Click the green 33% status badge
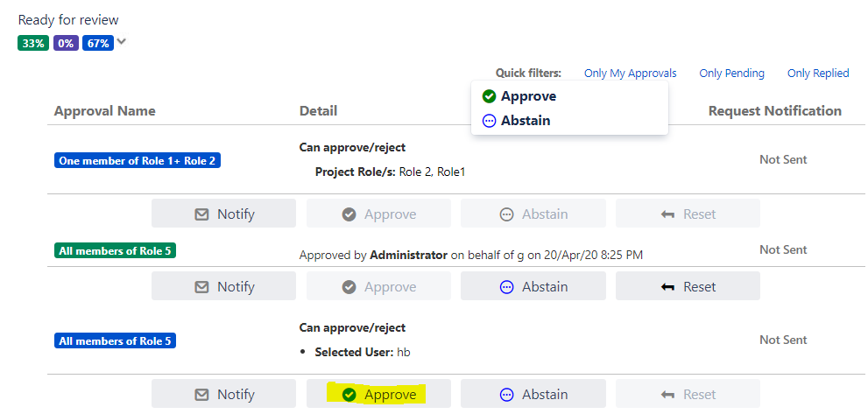This screenshot has height=414, width=868. point(33,43)
